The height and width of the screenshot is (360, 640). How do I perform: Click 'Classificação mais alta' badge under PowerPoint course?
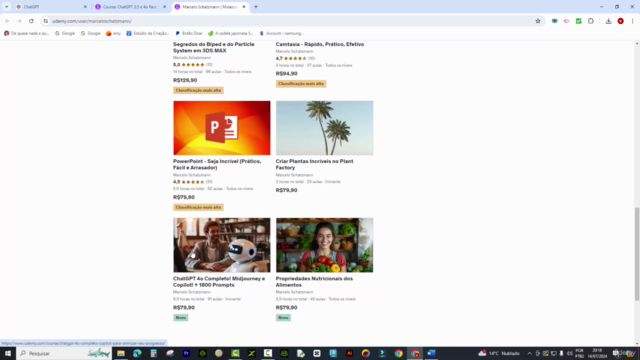pyautogui.click(x=198, y=207)
